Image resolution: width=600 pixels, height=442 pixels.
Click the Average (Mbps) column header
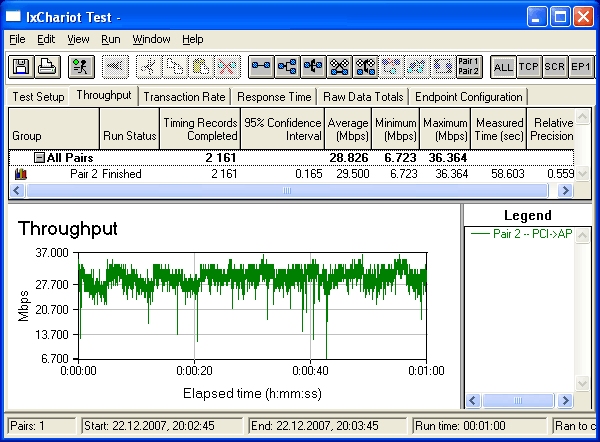(348, 129)
